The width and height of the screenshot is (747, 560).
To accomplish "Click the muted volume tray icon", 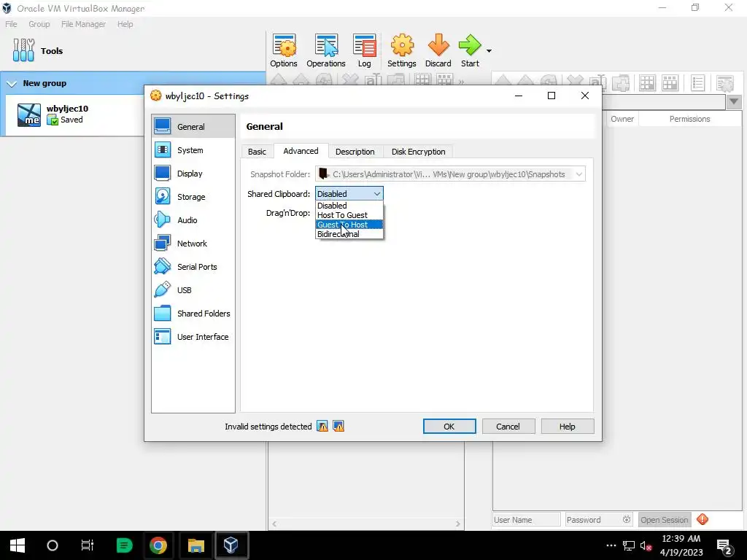I will point(646,545).
